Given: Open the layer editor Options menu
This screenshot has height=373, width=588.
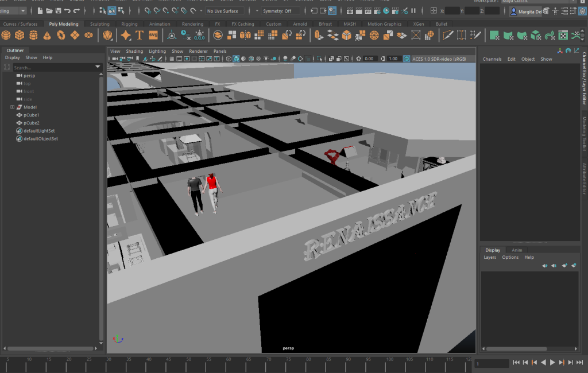Looking at the screenshot, I should (510, 258).
